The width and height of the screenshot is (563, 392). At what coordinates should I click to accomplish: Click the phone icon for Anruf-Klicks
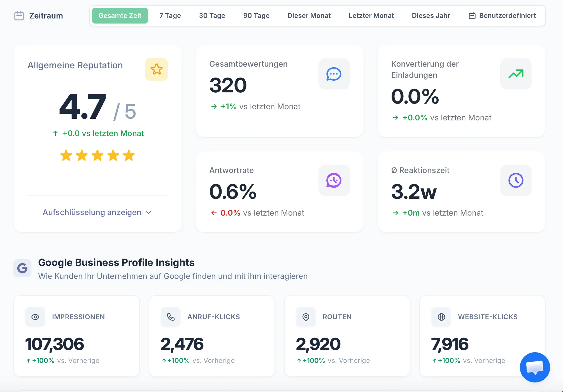point(171,317)
